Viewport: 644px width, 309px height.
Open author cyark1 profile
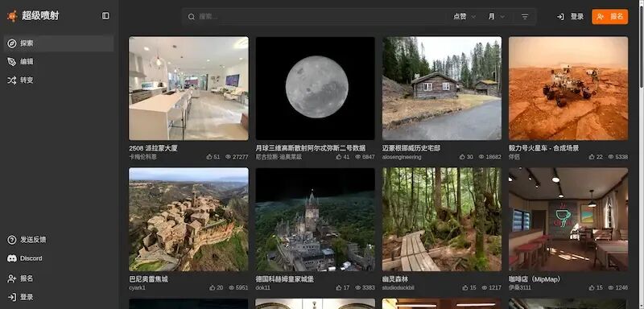point(137,287)
